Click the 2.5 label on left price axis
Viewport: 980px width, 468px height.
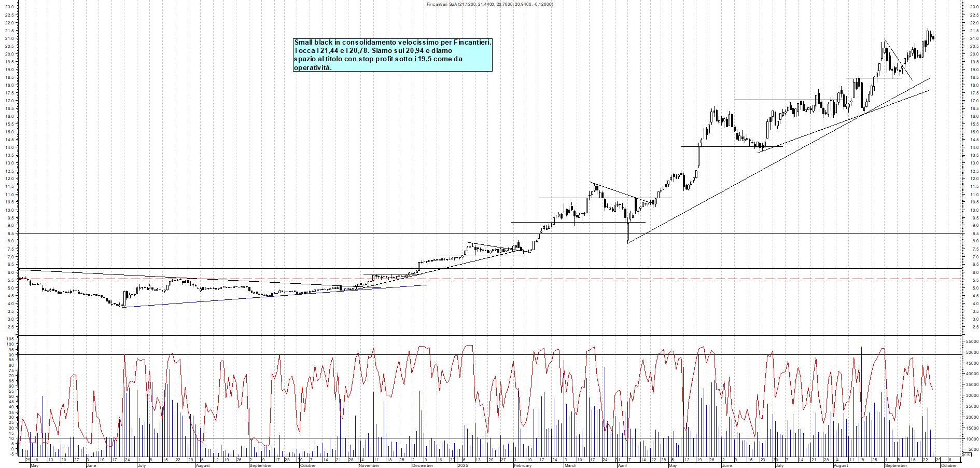click(10, 327)
